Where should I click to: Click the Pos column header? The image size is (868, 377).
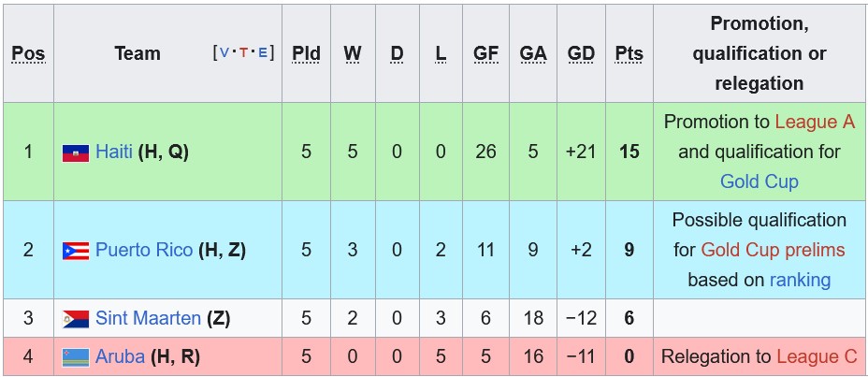28,53
